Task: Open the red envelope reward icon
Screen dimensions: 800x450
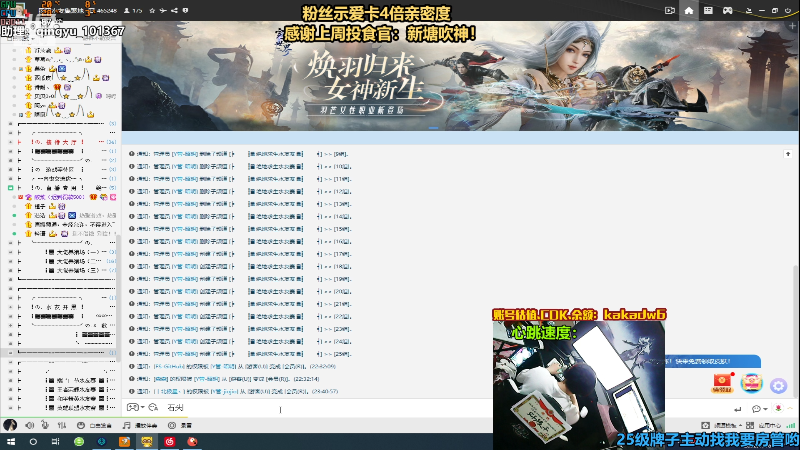Action: [722, 383]
